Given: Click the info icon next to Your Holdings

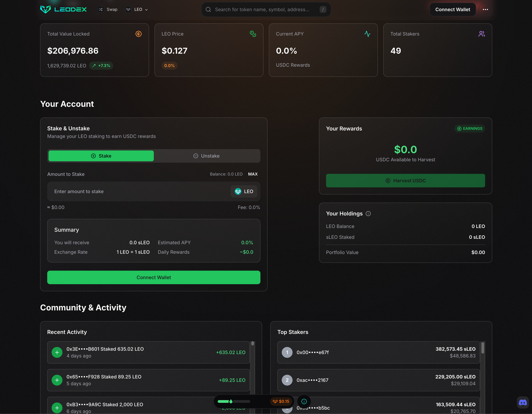Looking at the screenshot, I should (x=368, y=214).
